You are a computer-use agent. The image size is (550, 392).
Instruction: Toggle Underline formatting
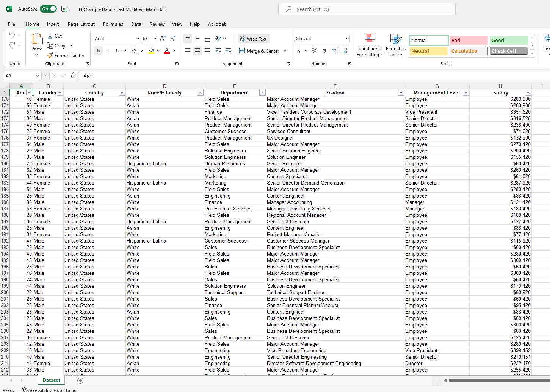pyautogui.click(x=118, y=51)
